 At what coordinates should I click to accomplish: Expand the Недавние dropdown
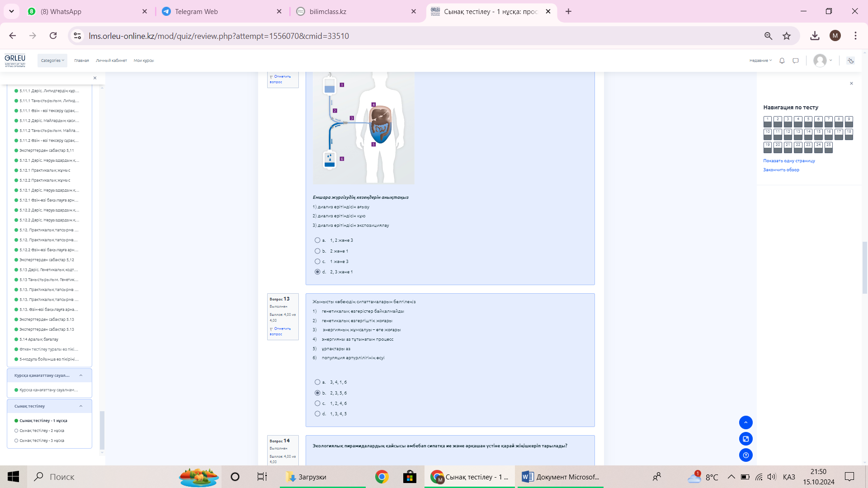[760, 61]
